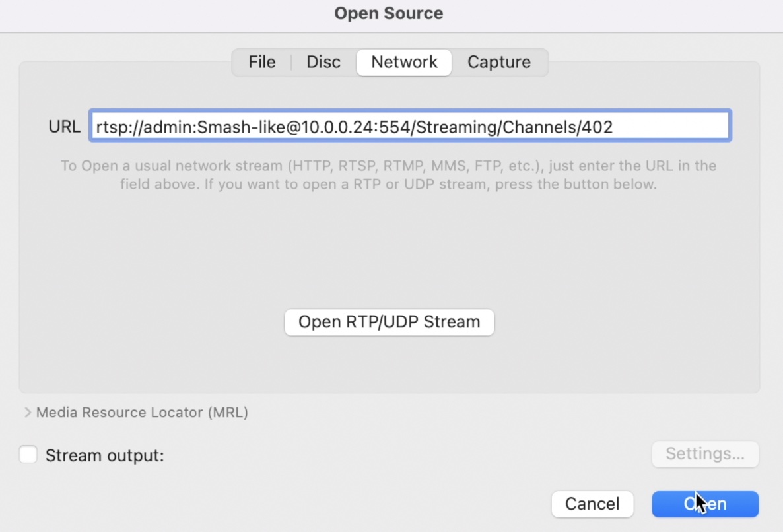Open stream output Settings...
Screen dimensions: 783x532
click(x=705, y=454)
